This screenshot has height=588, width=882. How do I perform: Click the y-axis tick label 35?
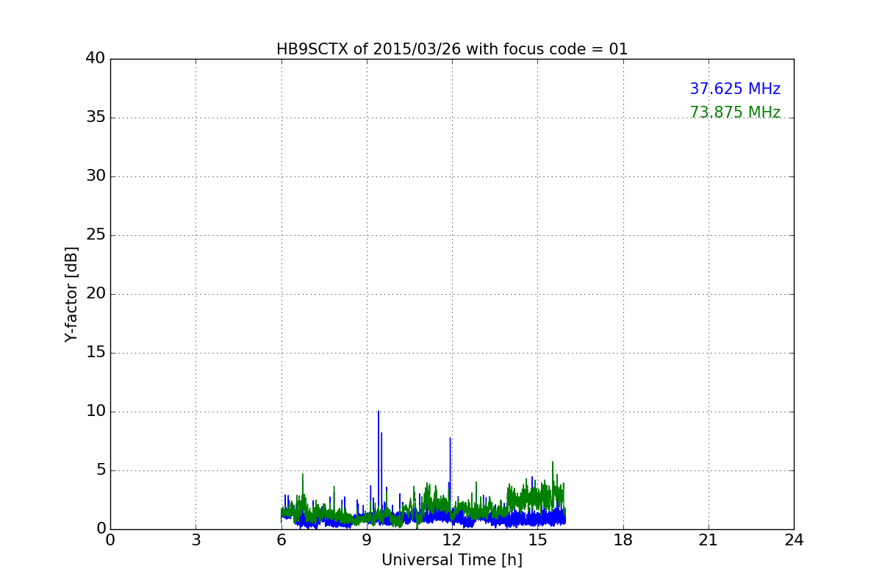coord(96,118)
